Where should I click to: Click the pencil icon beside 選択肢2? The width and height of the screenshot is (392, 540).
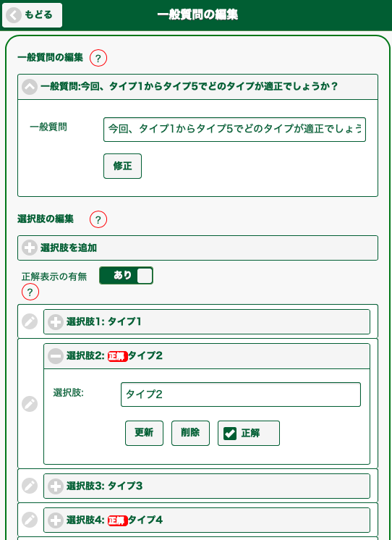[30, 404]
